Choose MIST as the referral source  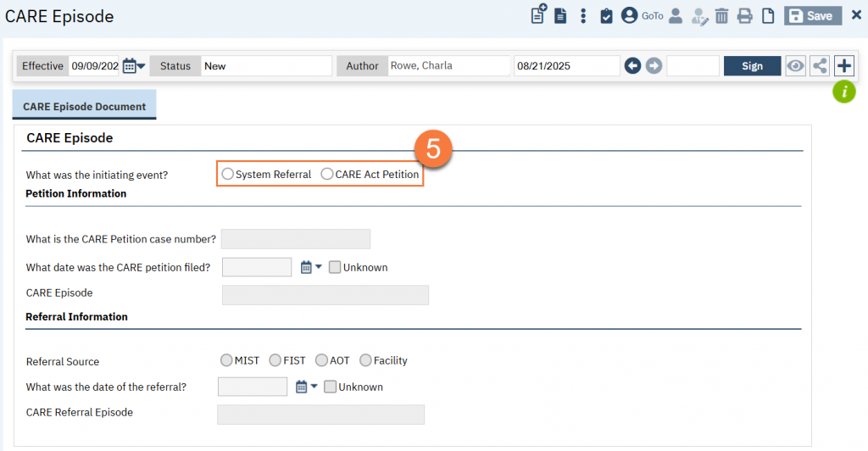(225, 360)
